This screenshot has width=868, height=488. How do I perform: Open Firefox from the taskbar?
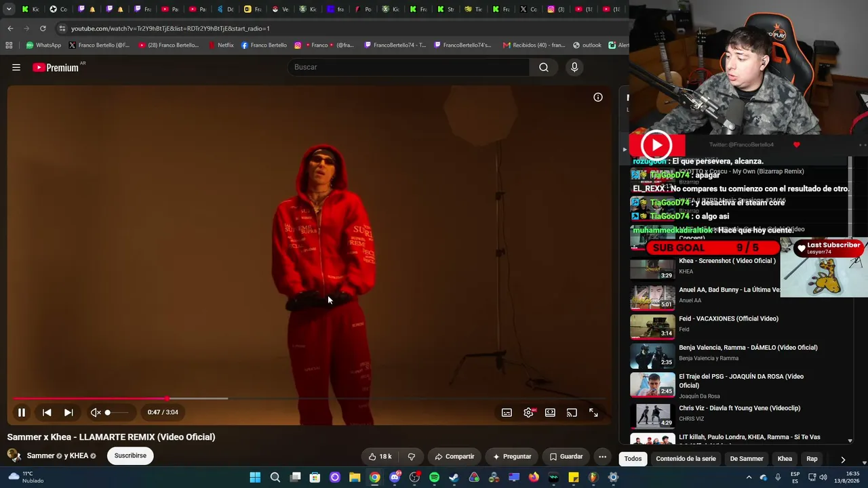[x=534, y=477]
